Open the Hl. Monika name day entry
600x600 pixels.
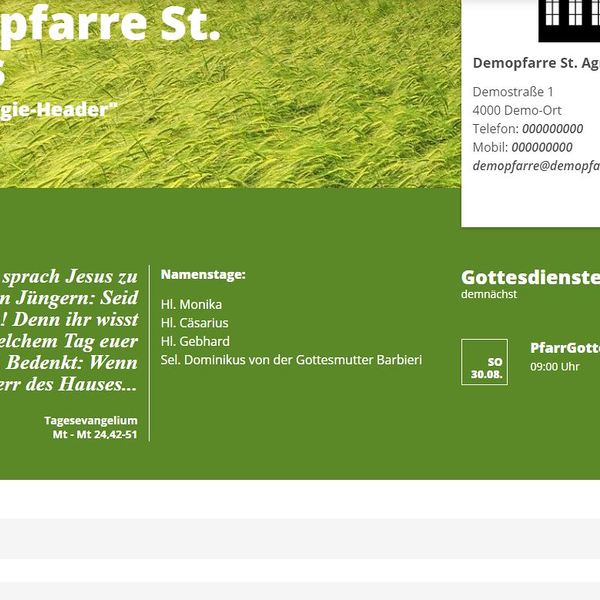coord(191,304)
